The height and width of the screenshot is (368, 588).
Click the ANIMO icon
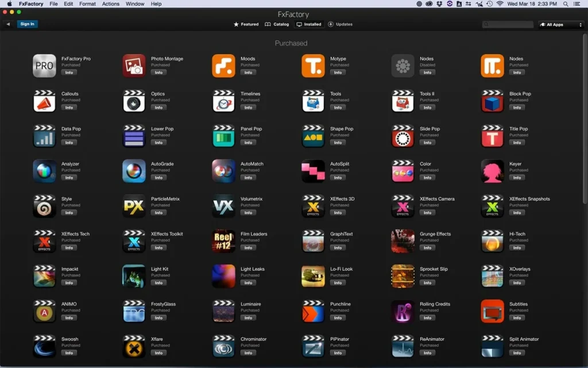(x=44, y=311)
